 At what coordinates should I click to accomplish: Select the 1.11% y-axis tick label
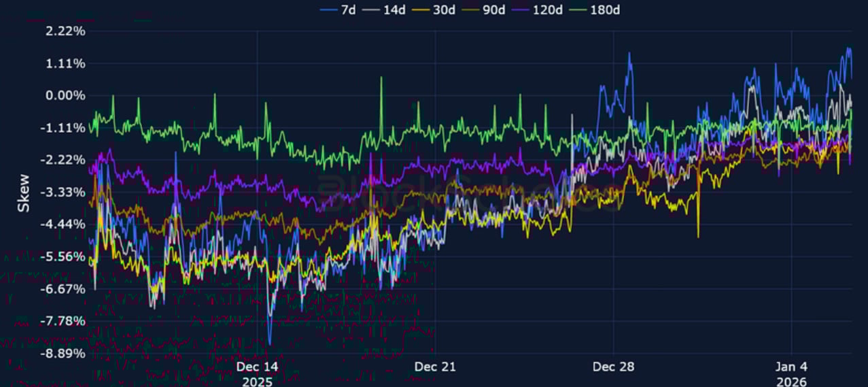click(x=65, y=63)
